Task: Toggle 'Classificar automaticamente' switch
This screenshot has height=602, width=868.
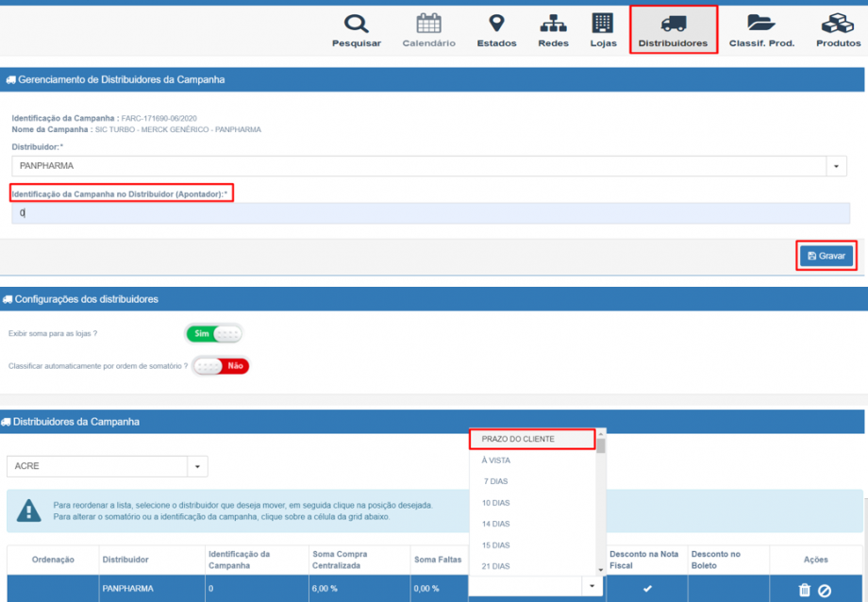Action: point(221,365)
